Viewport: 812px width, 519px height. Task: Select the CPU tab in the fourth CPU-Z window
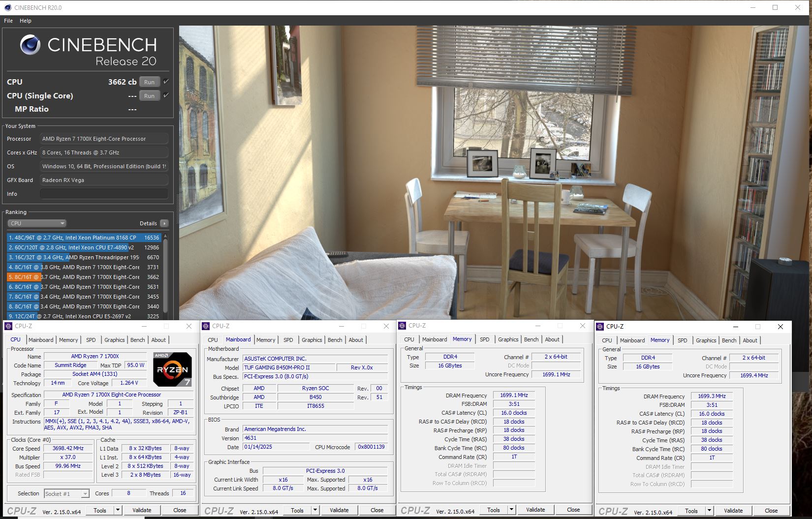pos(607,340)
